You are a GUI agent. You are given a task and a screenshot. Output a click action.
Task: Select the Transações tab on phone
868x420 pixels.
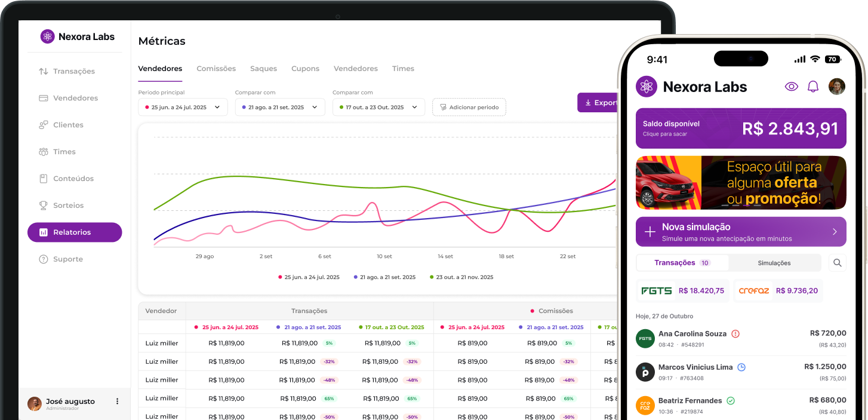[682, 263]
